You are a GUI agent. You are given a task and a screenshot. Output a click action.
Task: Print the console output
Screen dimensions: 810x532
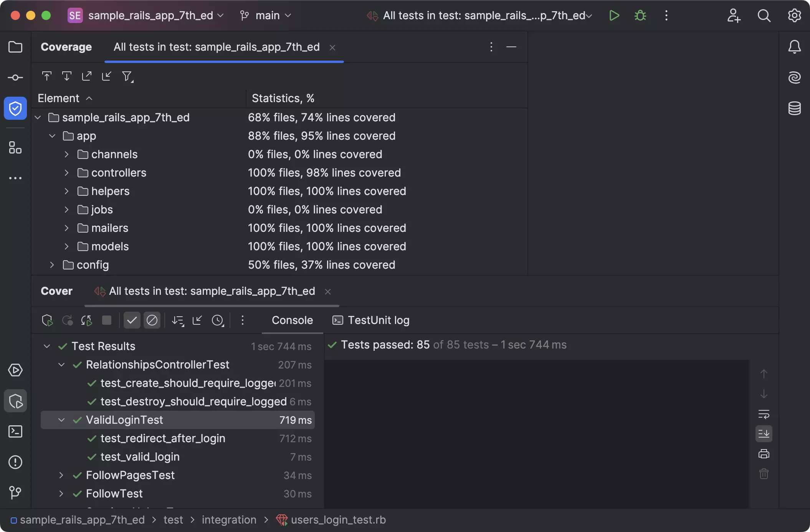point(764,454)
